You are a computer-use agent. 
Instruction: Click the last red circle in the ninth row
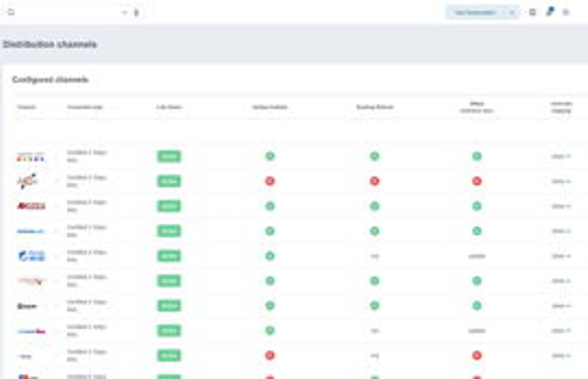477,355
